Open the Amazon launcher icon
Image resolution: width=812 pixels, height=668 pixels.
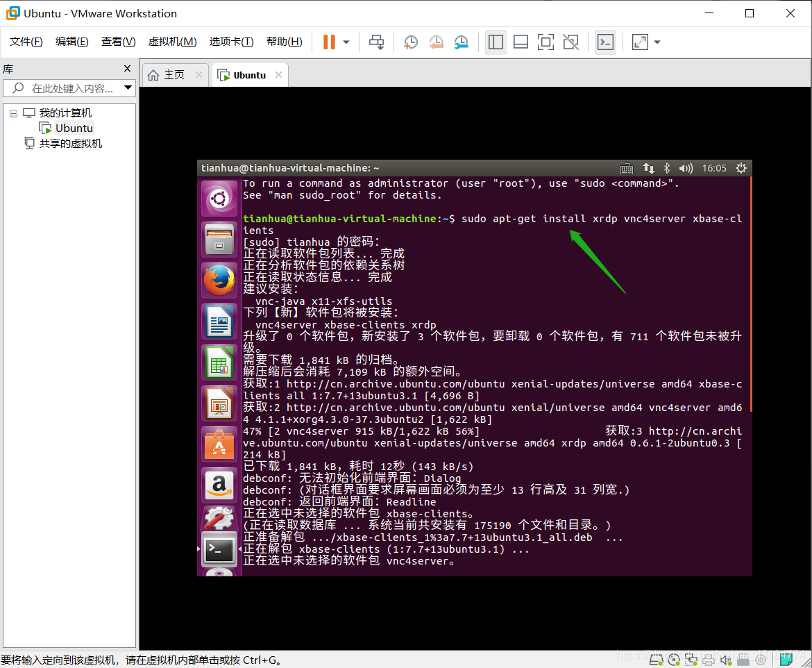[x=219, y=485]
